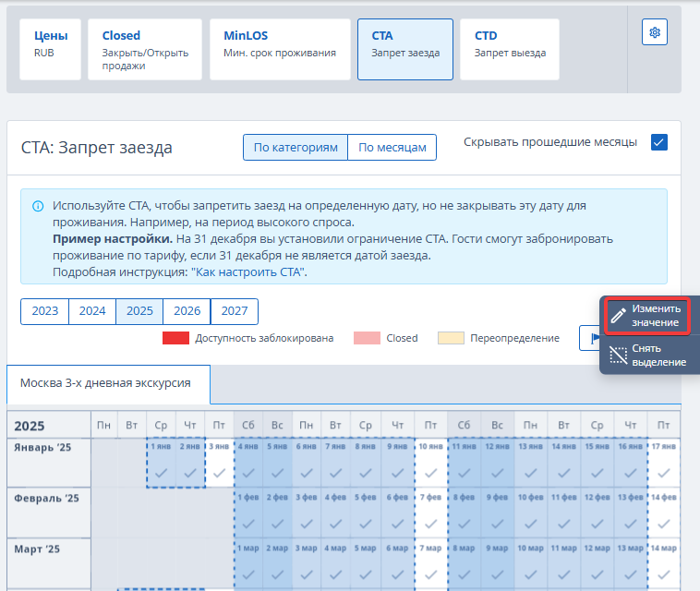Click the 9 янв date cell
The width and height of the screenshot is (700, 591).
click(397, 463)
